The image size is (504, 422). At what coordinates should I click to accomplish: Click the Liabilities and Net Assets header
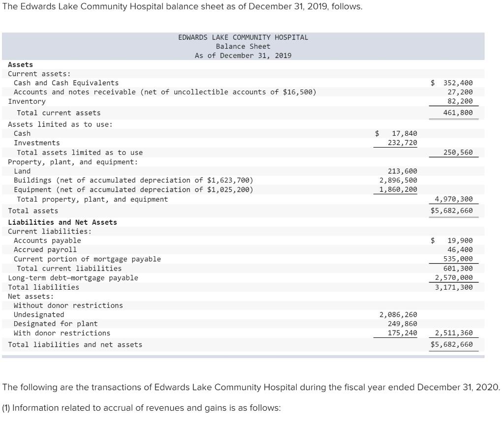pos(62,222)
